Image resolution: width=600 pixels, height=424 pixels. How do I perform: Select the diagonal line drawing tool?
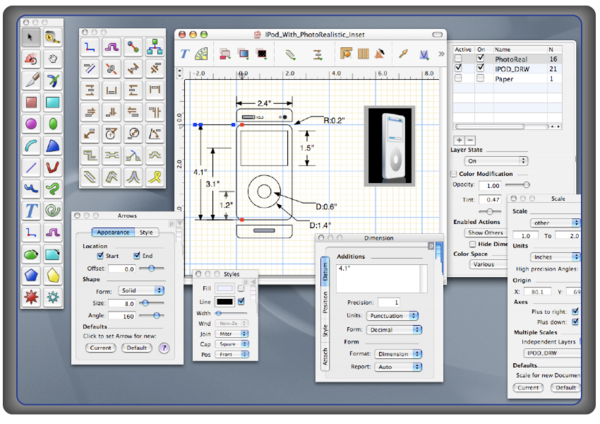click(32, 167)
